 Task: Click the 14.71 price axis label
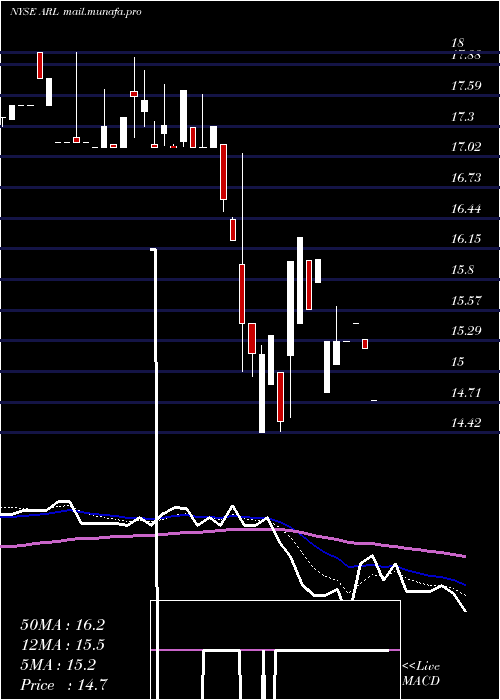pos(466,393)
